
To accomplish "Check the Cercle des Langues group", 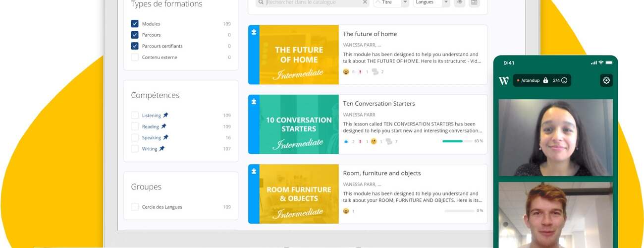I will (135, 207).
